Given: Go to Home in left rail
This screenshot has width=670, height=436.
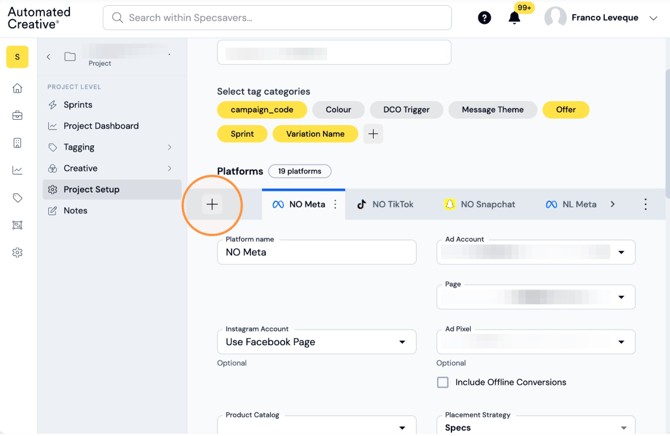Looking at the screenshot, I should (17, 88).
